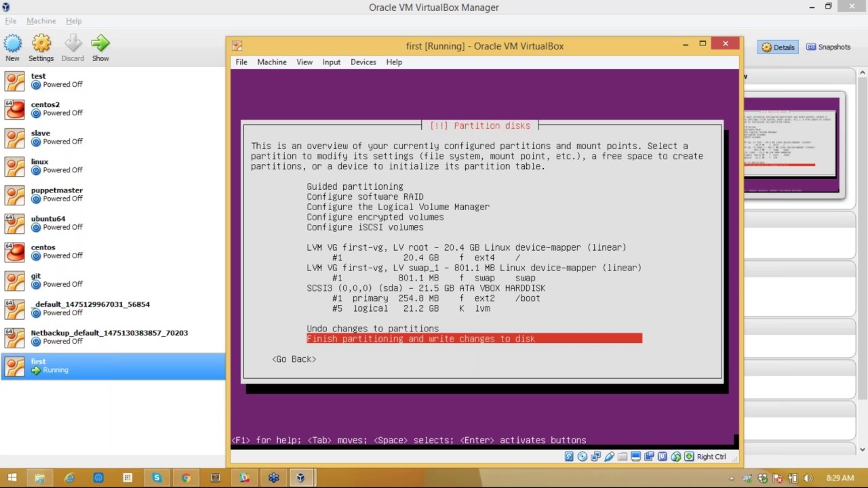The image size is (868, 488).
Task: Select the slave virtual machine
Action: pos(113,138)
